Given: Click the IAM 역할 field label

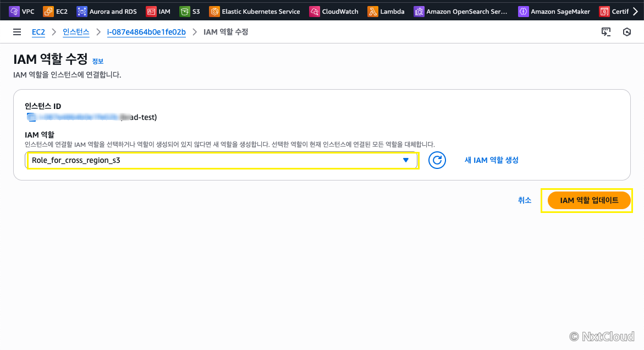Looking at the screenshot, I should coord(40,135).
